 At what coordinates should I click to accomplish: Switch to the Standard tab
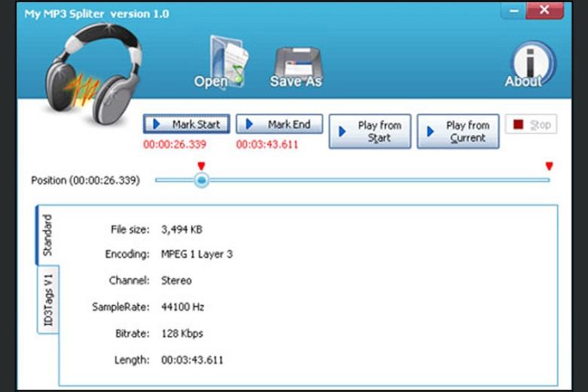click(x=47, y=235)
